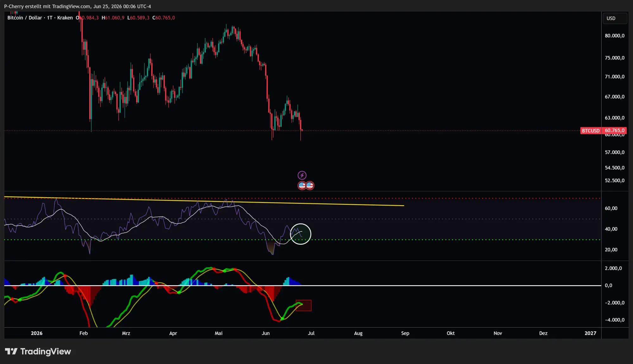The image size is (633, 364).
Task: Click the 60.765,0 current price tag
Action: (614, 130)
